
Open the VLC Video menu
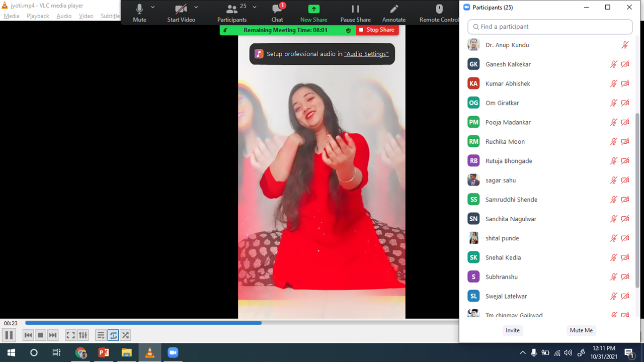point(86,16)
